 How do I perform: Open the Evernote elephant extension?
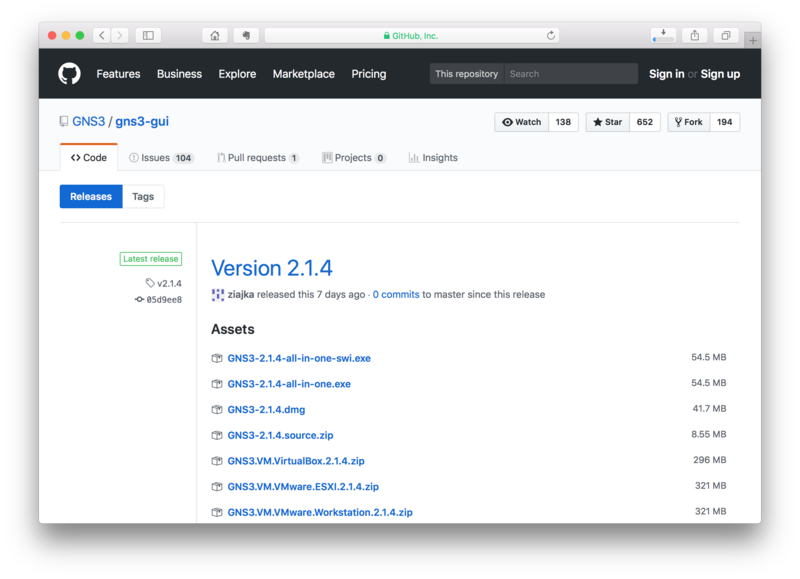point(246,35)
